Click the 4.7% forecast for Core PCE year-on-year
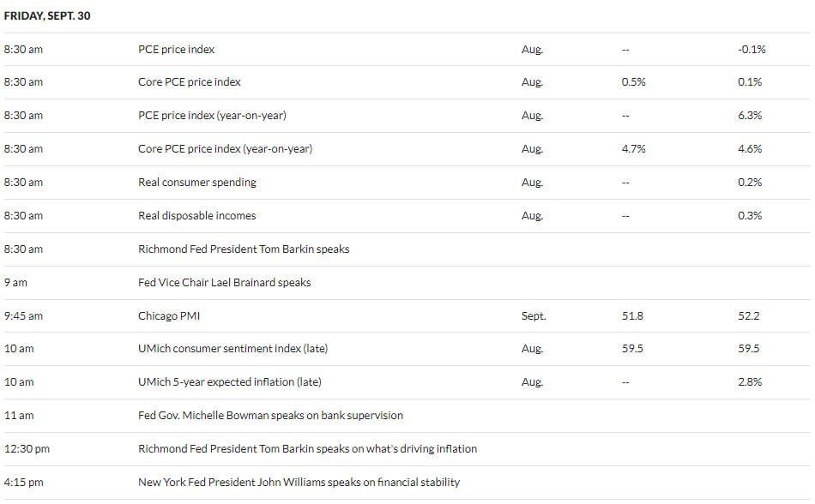Screen dimensions: 815x504 633,149
